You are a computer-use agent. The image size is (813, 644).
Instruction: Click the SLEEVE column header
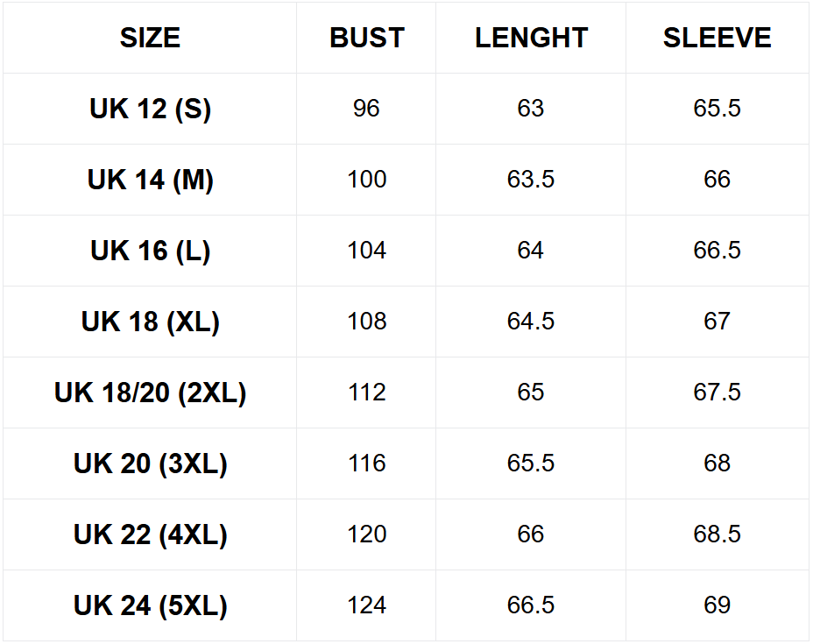(717, 38)
